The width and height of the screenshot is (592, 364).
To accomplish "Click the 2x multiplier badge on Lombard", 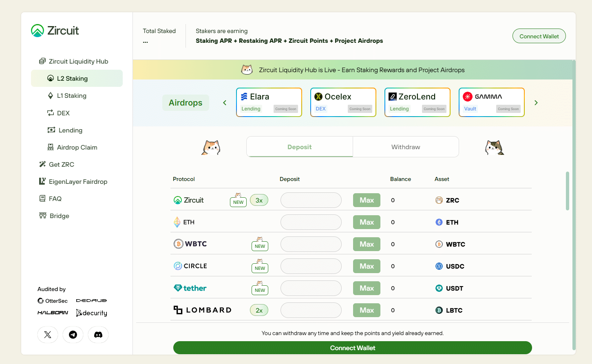I will [259, 310].
